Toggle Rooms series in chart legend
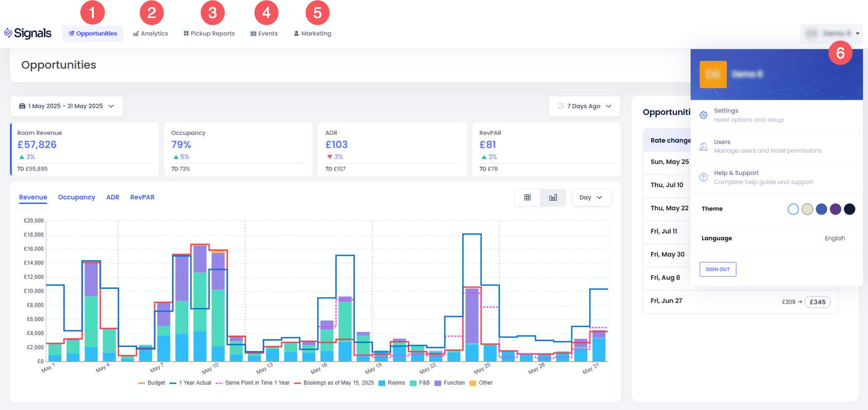 click(392, 383)
